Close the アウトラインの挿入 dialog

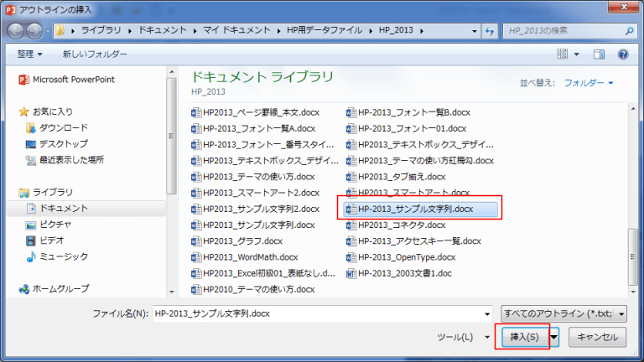[x=624, y=7]
